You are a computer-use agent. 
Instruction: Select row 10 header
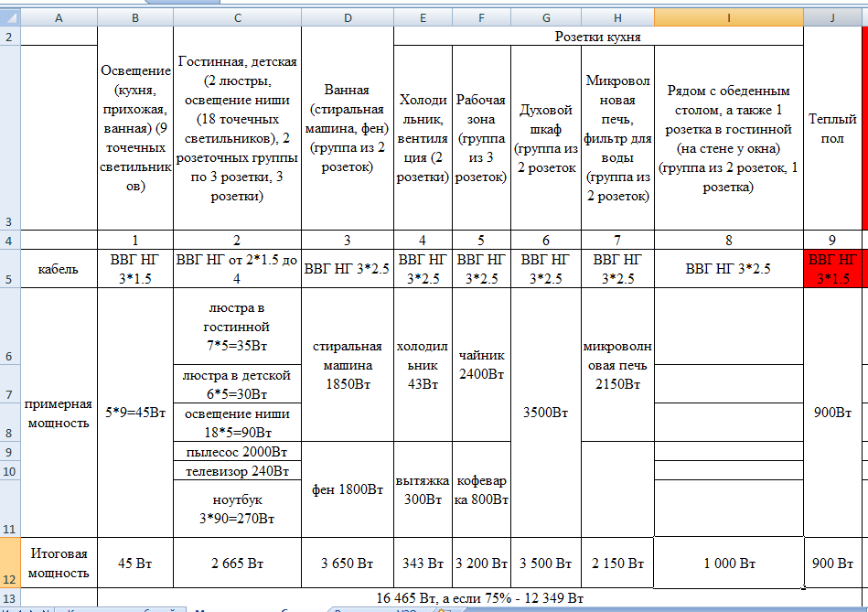pyautogui.click(x=10, y=471)
